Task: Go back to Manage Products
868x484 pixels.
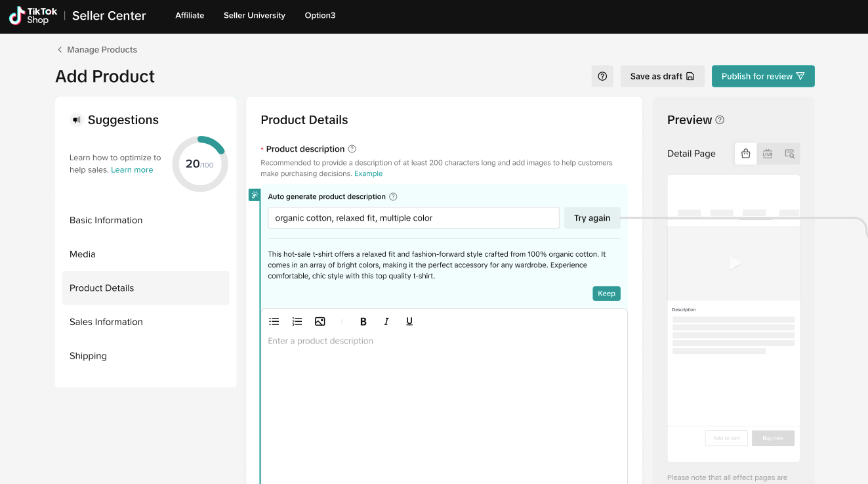Action: pyautogui.click(x=96, y=49)
